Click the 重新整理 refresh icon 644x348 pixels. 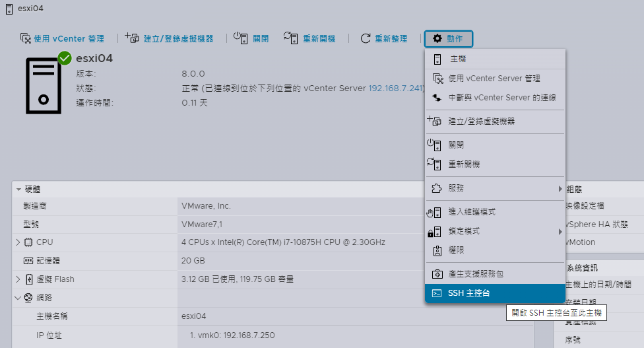[366, 38]
